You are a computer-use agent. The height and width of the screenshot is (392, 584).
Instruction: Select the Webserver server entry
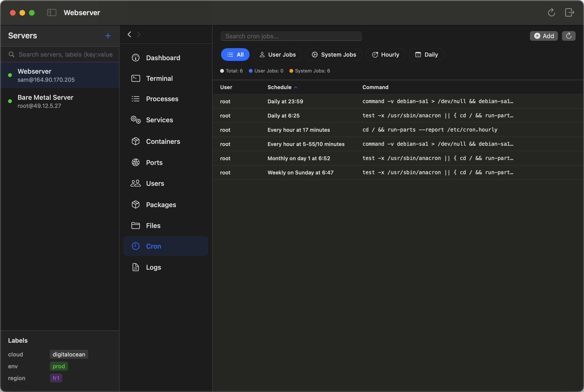pyautogui.click(x=60, y=75)
